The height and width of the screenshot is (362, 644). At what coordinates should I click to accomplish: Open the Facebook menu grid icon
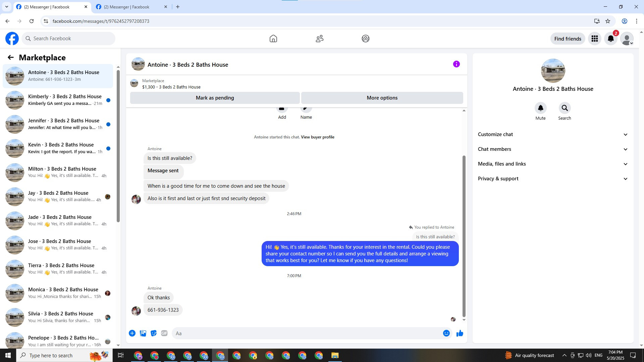[x=594, y=39]
